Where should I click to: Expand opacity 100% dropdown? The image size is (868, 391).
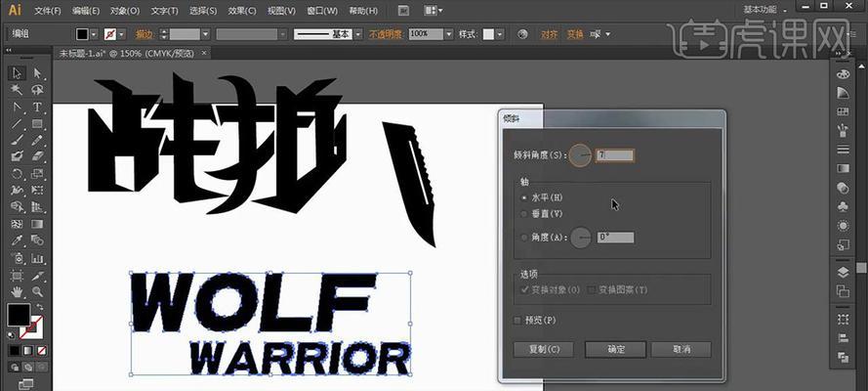448,34
